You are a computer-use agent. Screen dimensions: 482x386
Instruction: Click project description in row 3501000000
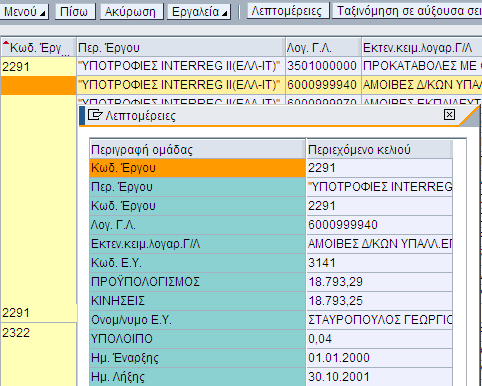(x=181, y=66)
